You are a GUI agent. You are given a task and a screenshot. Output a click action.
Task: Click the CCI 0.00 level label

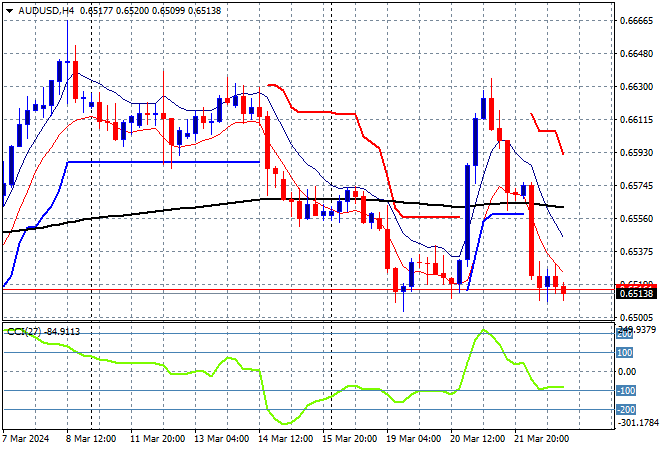[x=627, y=372]
